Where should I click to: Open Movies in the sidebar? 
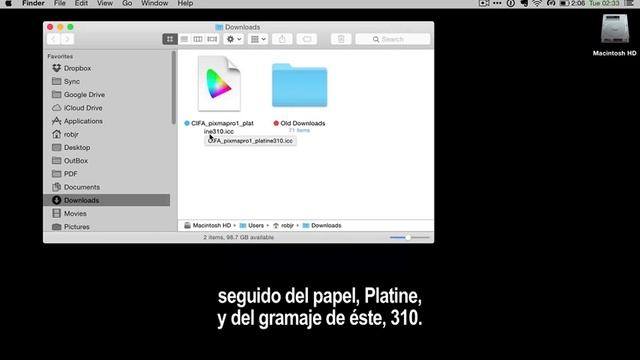107,213
